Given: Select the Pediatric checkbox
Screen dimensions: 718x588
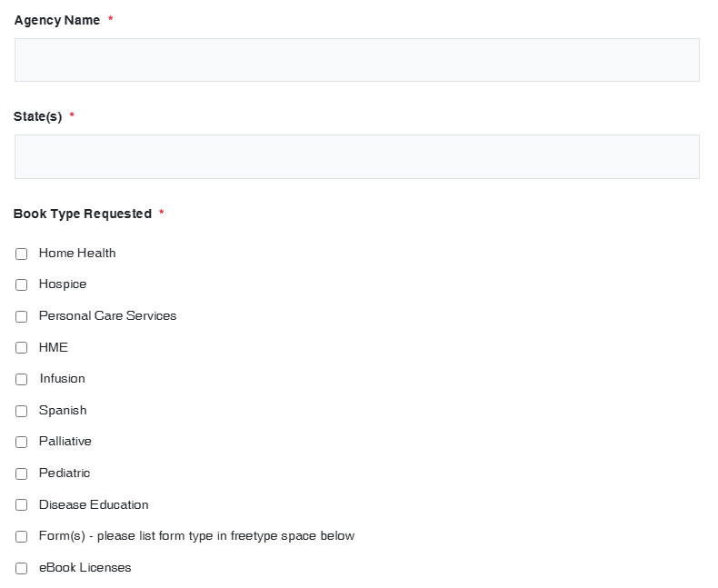Looking at the screenshot, I should pyautogui.click(x=21, y=473).
